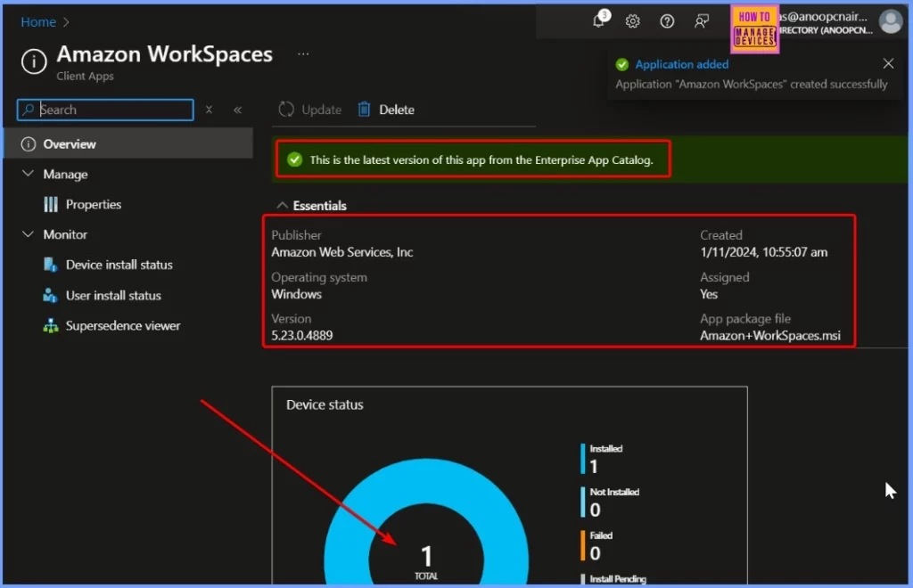Open the notifications bell icon
913x588 pixels.
pyautogui.click(x=598, y=21)
